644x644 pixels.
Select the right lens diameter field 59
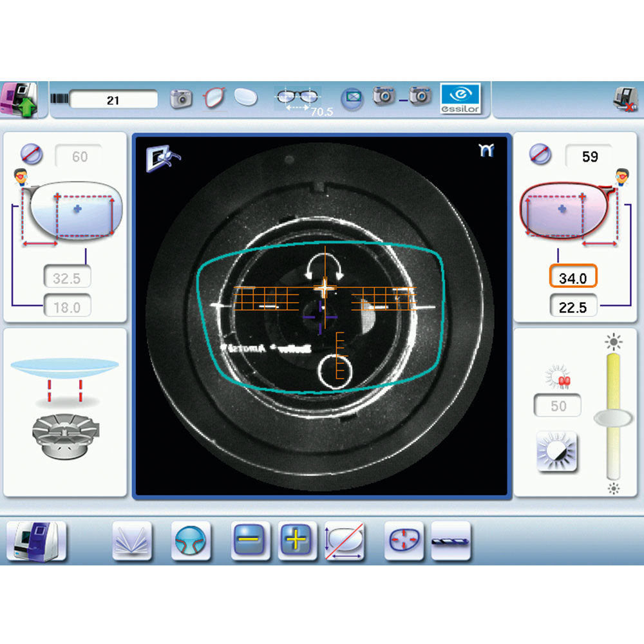[589, 156]
